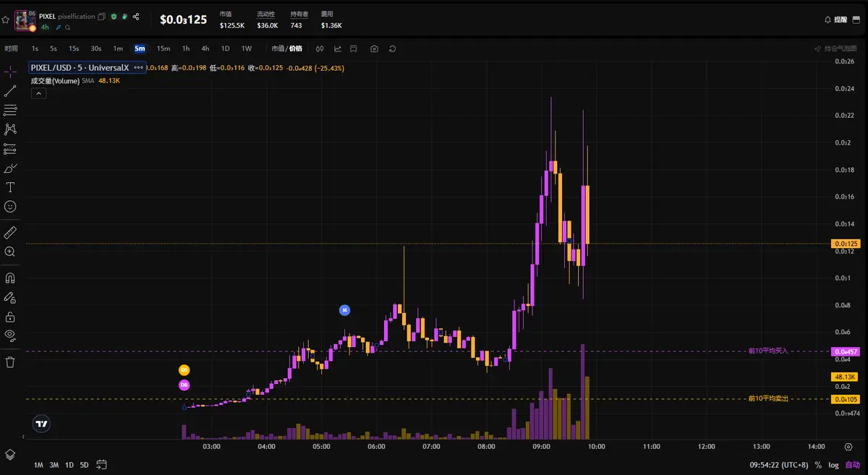Switch chart to 1m interval
The height and width of the screenshot is (475, 868).
pos(118,48)
